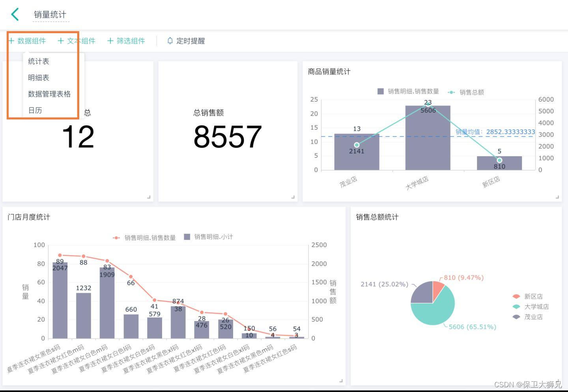The height and width of the screenshot is (392, 568).
Task: Choose 日历 menu entry
Action: pos(35,110)
